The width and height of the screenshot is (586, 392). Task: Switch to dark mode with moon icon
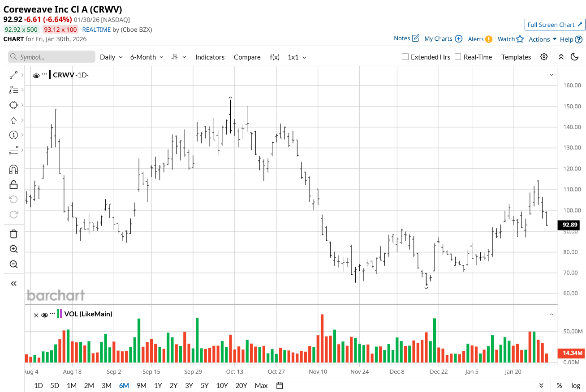574,57
